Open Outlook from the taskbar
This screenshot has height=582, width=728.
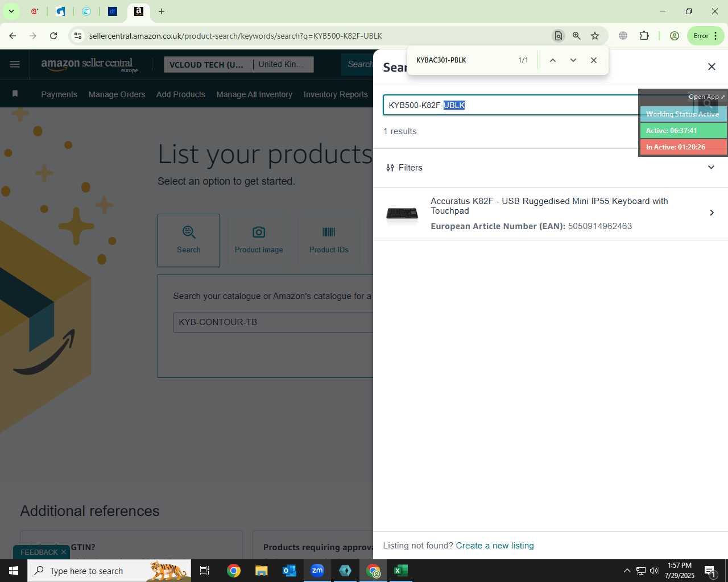pyautogui.click(x=289, y=571)
